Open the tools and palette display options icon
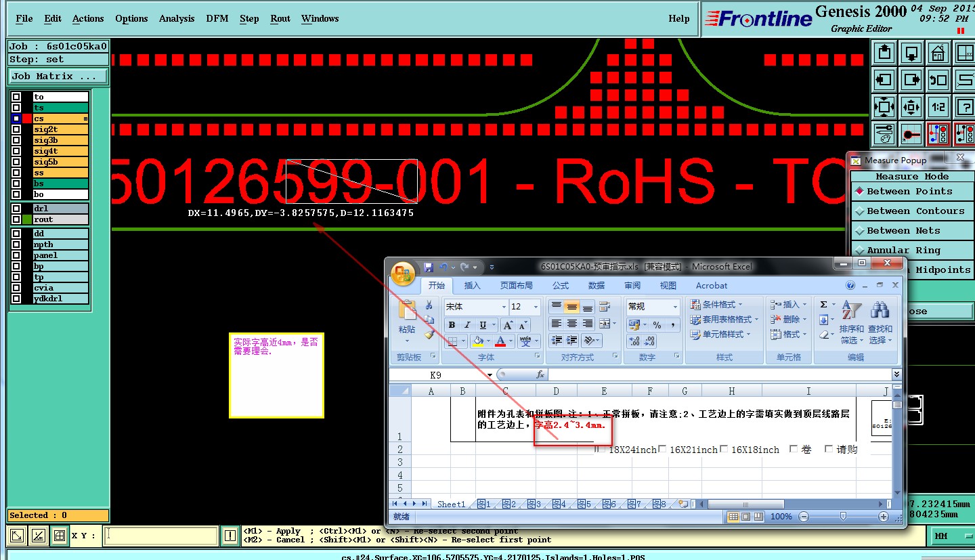975x560 pixels. 884,133
